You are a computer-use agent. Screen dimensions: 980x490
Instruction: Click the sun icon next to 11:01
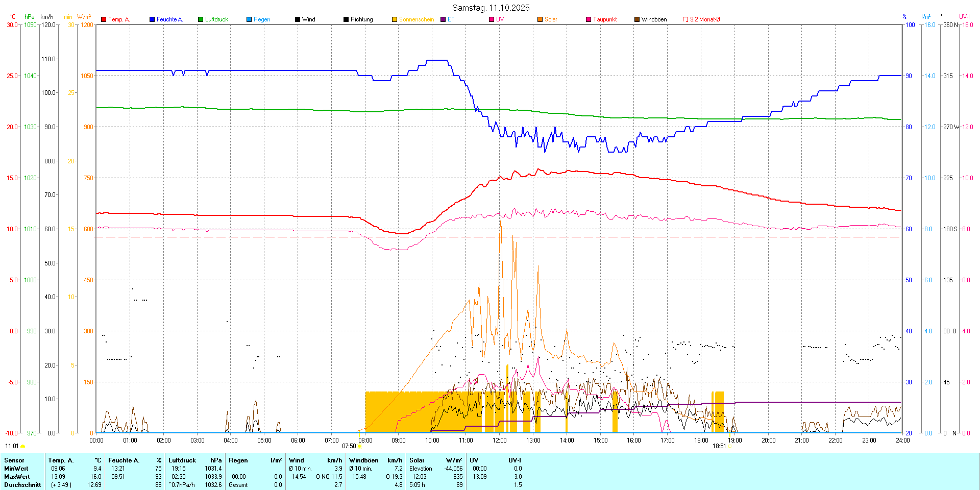(x=23, y=446)
